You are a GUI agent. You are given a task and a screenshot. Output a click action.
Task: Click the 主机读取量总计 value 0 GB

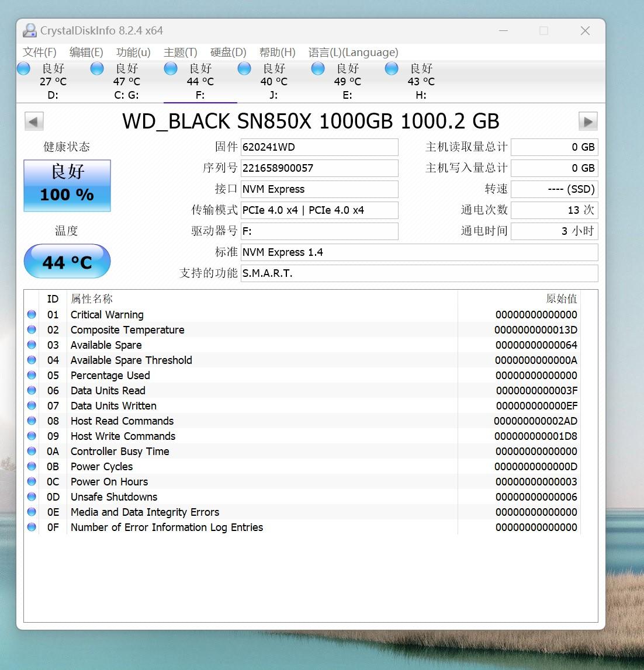pos(554,147)
